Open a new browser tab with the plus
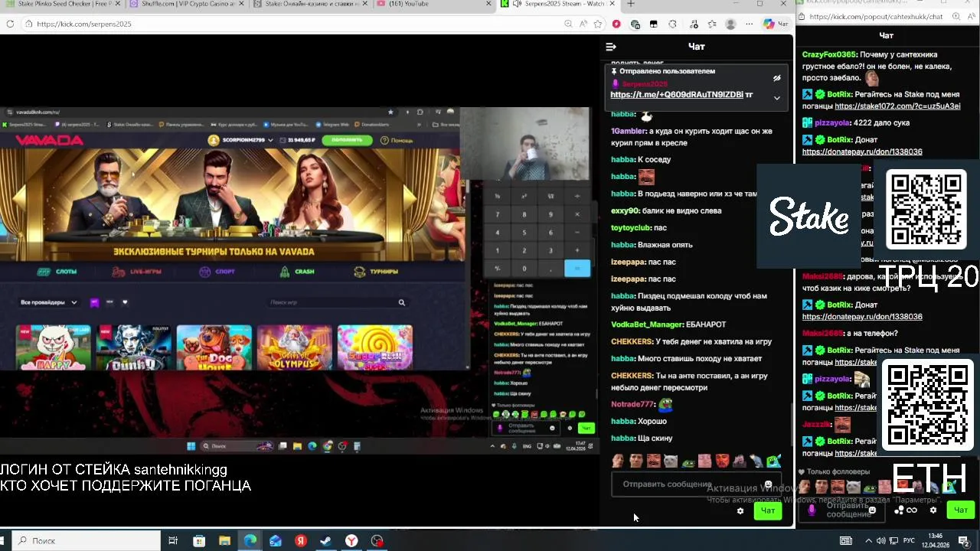The height and width of the screenshot is (551, 980). point(631,4)
